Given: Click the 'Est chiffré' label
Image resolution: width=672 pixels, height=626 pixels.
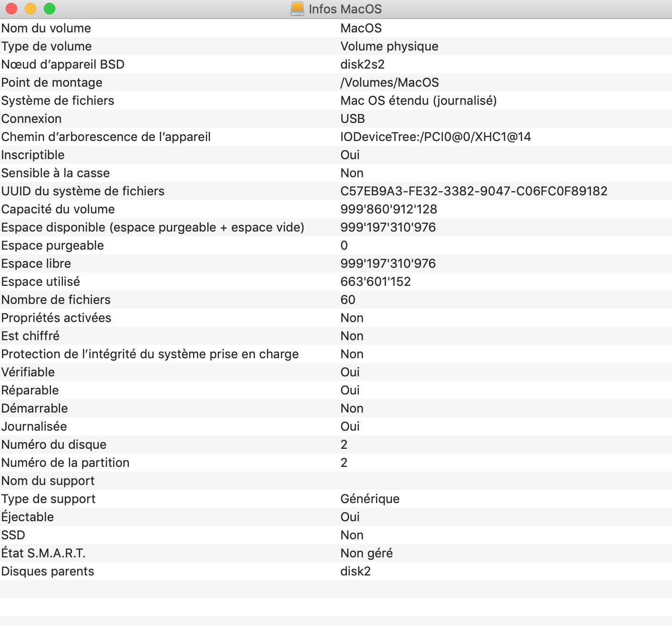Looking at the screenshot, I should (x=31, y=336).
